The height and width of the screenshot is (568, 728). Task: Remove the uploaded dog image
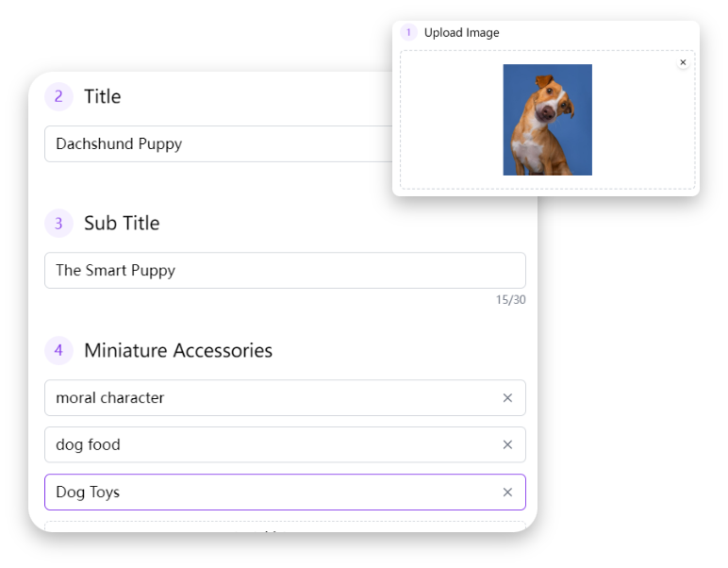(x=683, y=62)
